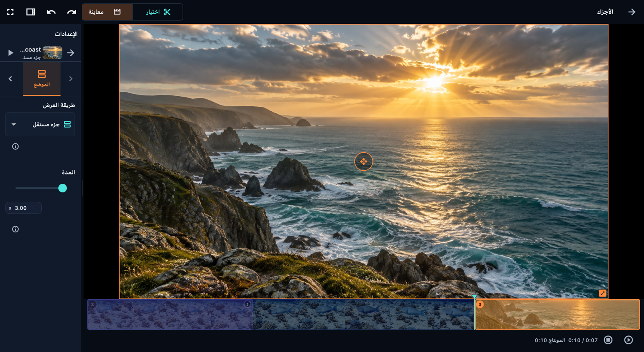Switch to اختيار scissors tab
The width and height of the screenshot is (644, 352).
click(x=158, y=12)
